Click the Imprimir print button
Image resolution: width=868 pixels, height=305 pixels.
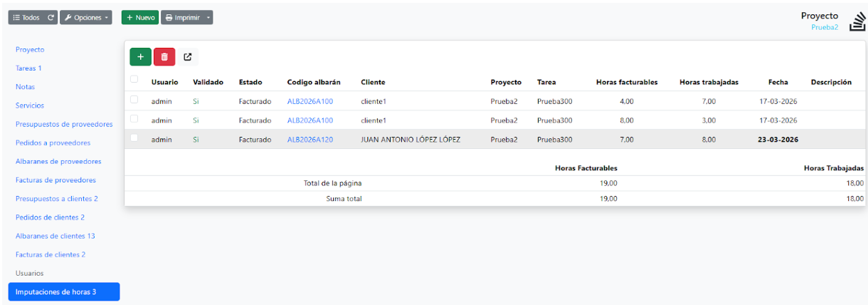pos(181,18)
